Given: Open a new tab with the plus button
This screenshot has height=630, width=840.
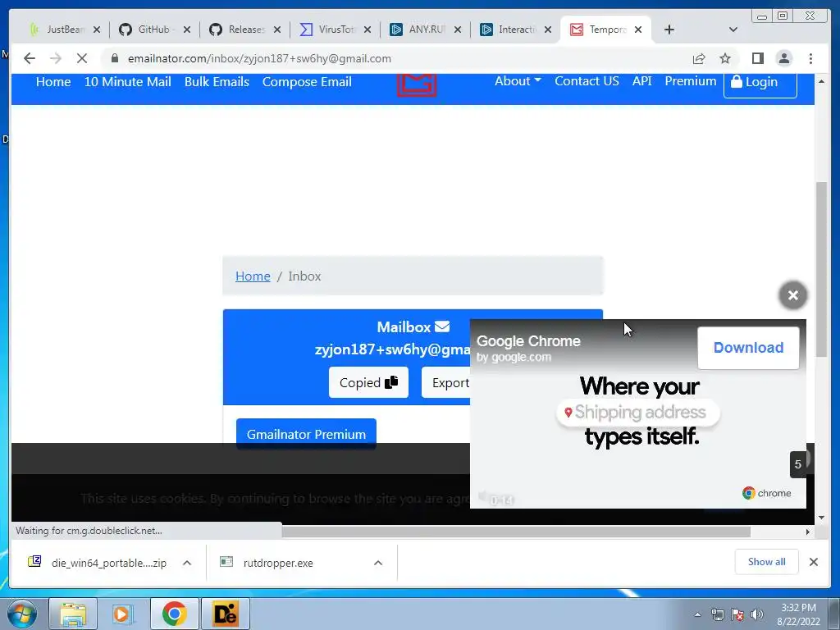Looking at the screenshot, I should click(669, 30).
